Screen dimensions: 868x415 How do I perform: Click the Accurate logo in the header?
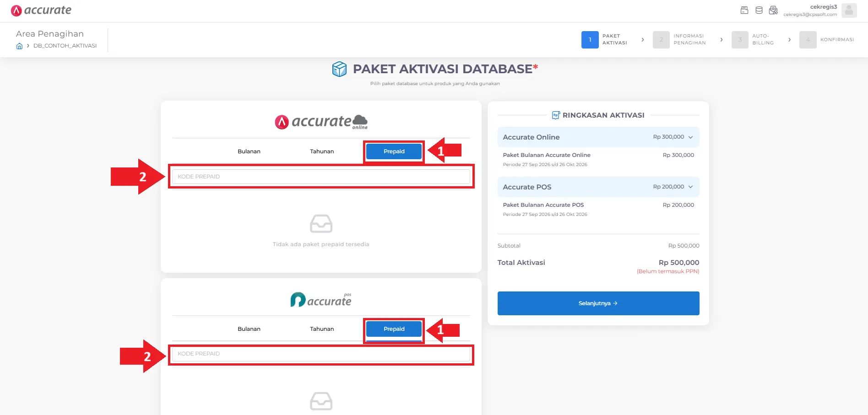(41, 10)
